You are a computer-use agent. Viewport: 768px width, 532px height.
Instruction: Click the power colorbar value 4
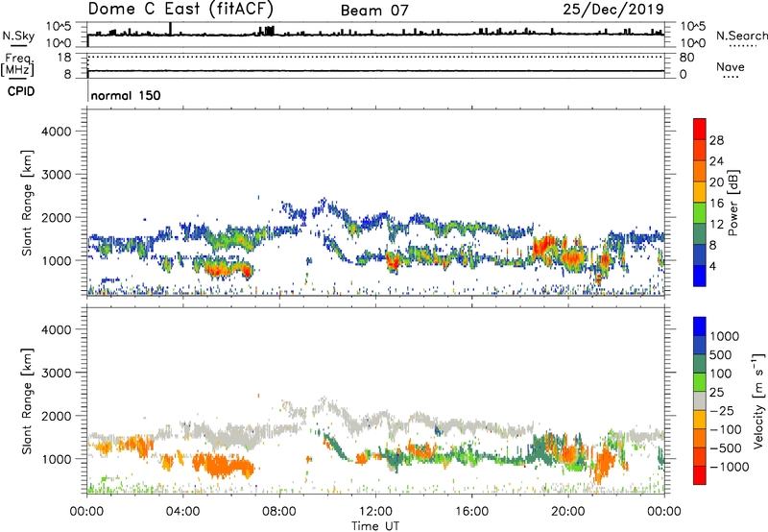pyautogui.click(x=712, y=266)
